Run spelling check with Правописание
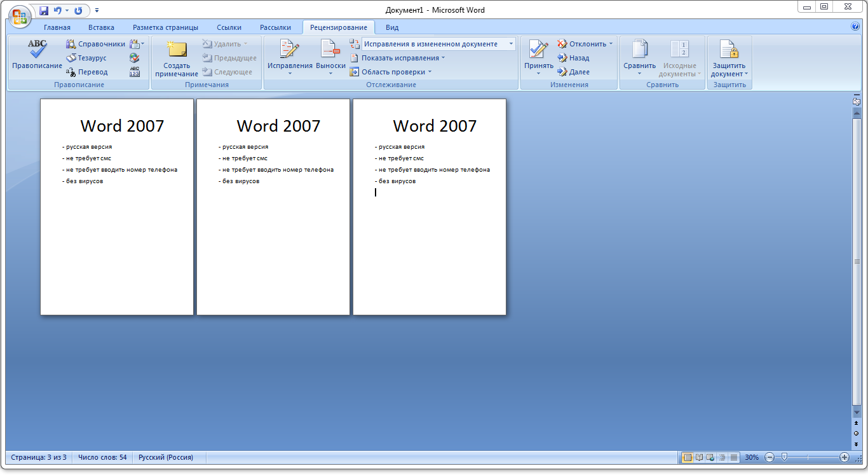868x475 pixels. (36, 57)
